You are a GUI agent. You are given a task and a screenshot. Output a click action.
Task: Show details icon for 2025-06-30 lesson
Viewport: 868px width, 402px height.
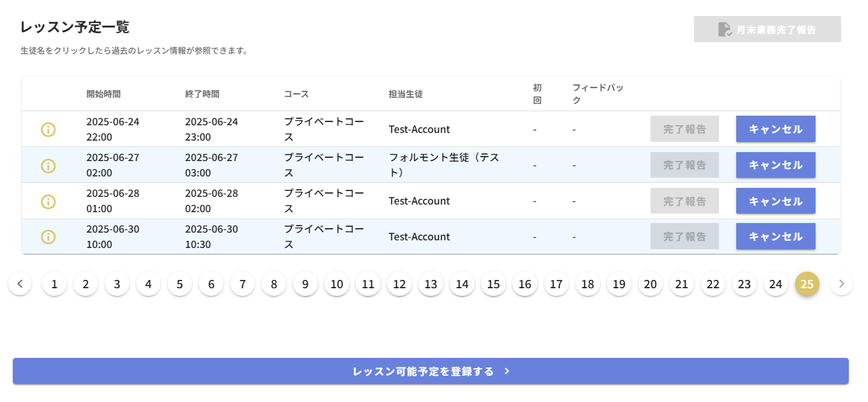click(48, 236)
